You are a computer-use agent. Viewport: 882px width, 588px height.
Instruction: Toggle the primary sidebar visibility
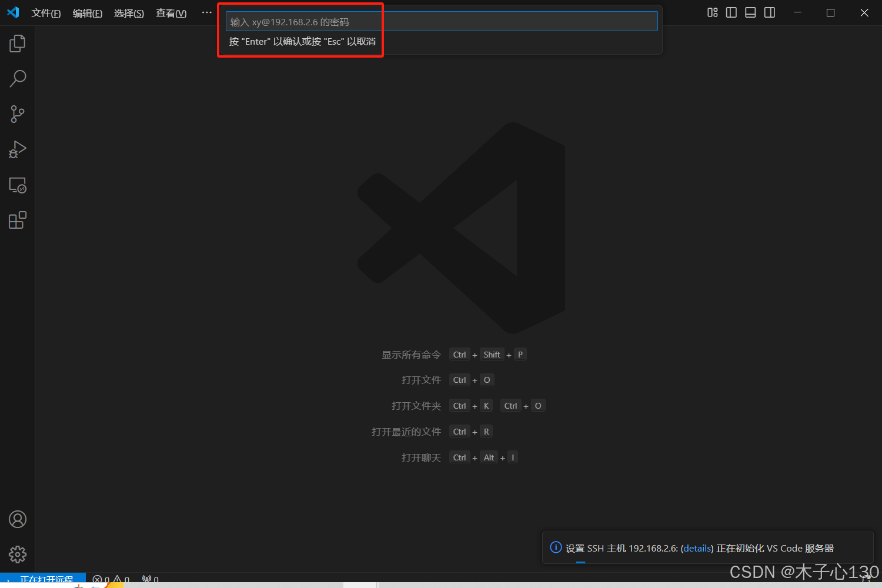[731, 12]
